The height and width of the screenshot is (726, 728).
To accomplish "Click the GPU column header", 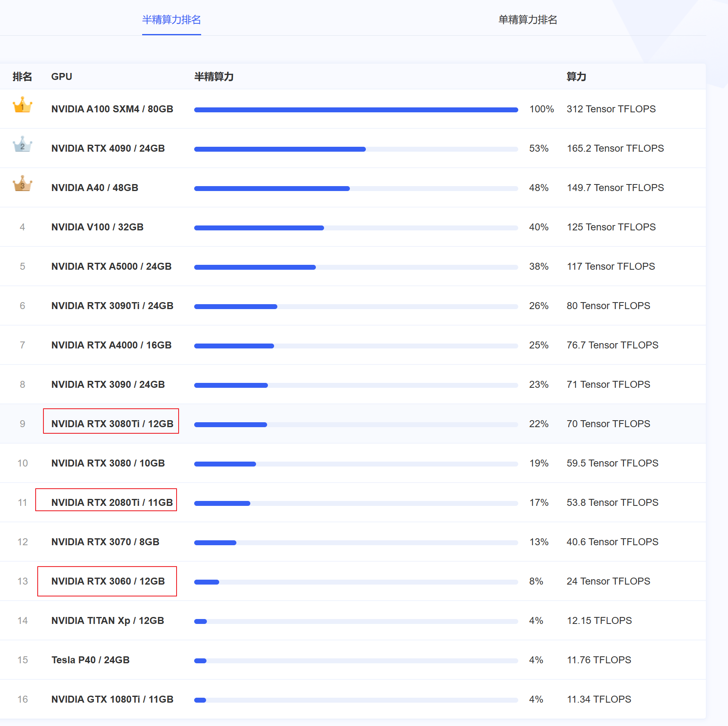I will (x=61, y=77).
